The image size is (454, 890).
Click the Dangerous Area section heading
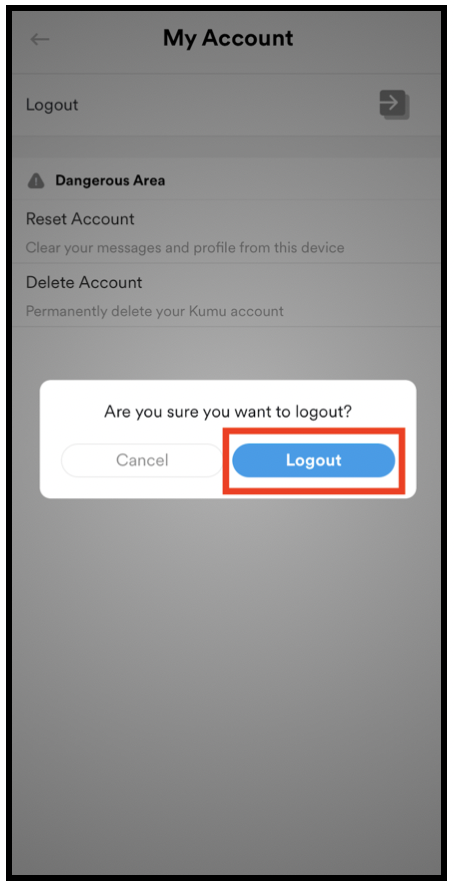point(110,180)
